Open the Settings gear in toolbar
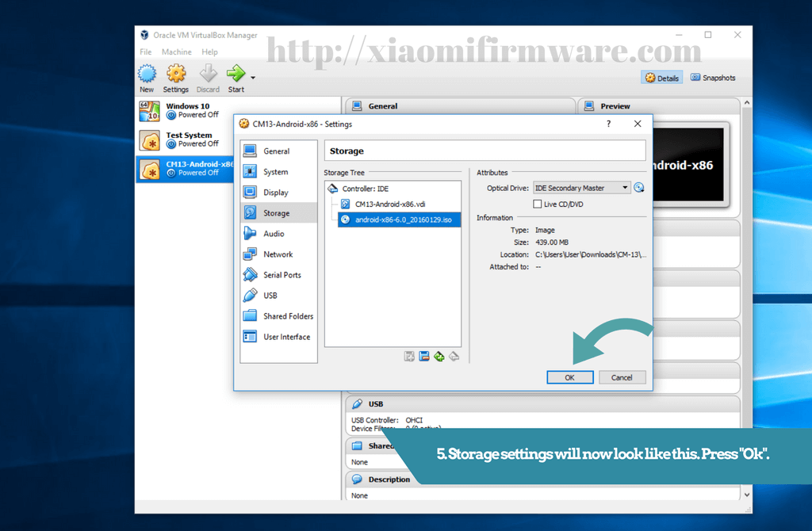The width and height of the screenshot is (812, 531). [x=176, y=78]
